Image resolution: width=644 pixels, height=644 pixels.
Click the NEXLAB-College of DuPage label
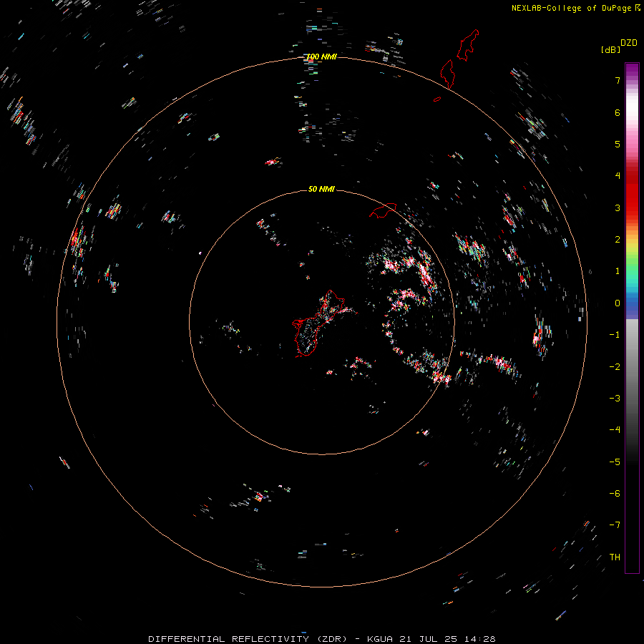575,8
